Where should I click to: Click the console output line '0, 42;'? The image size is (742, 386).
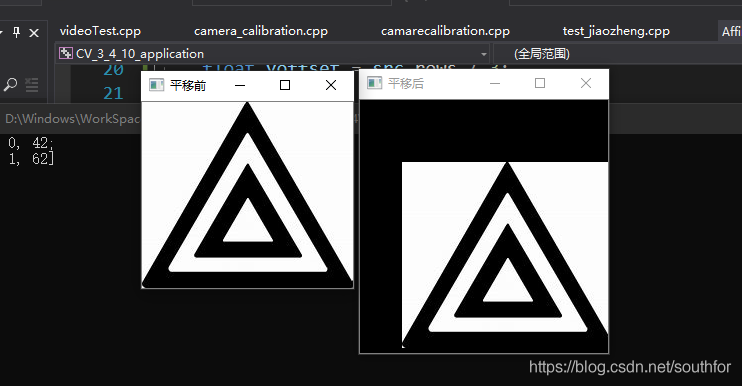click(31, 142)
